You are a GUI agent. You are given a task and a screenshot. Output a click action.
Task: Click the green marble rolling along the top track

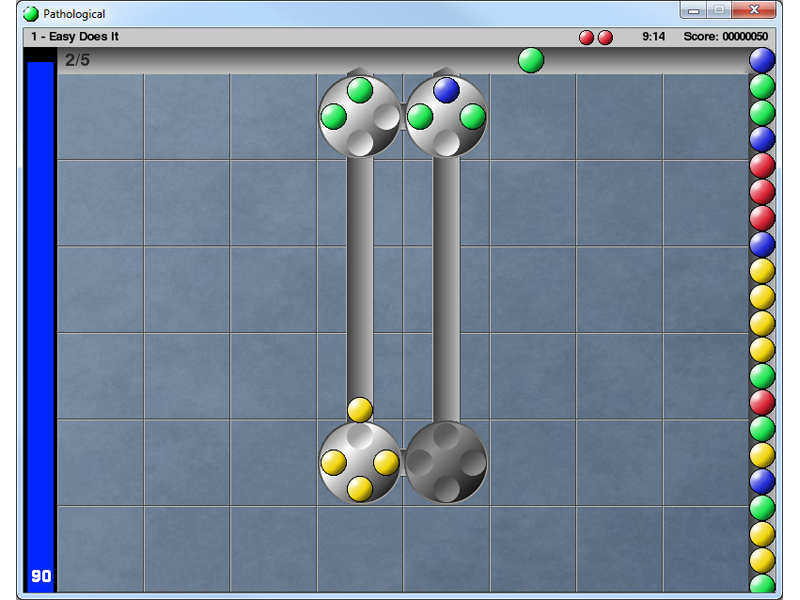531,60
